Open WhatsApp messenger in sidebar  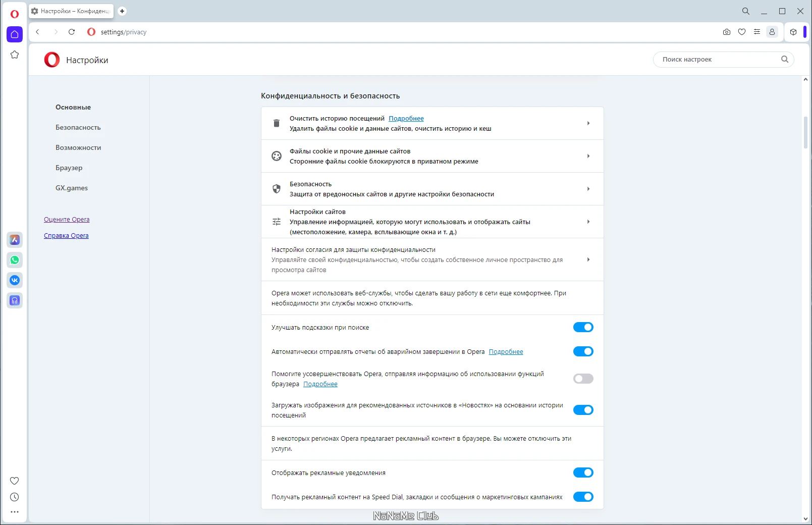(15, 260)
